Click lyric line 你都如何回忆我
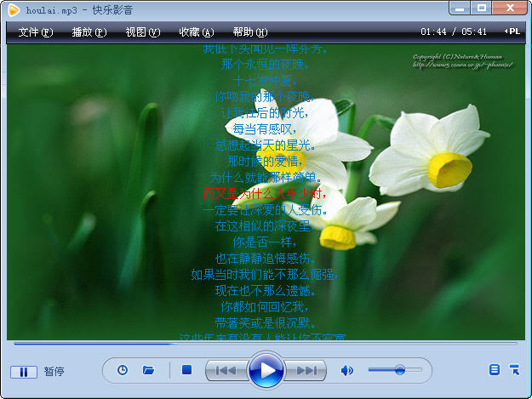The image size is (532, 399). pos(265,307)
